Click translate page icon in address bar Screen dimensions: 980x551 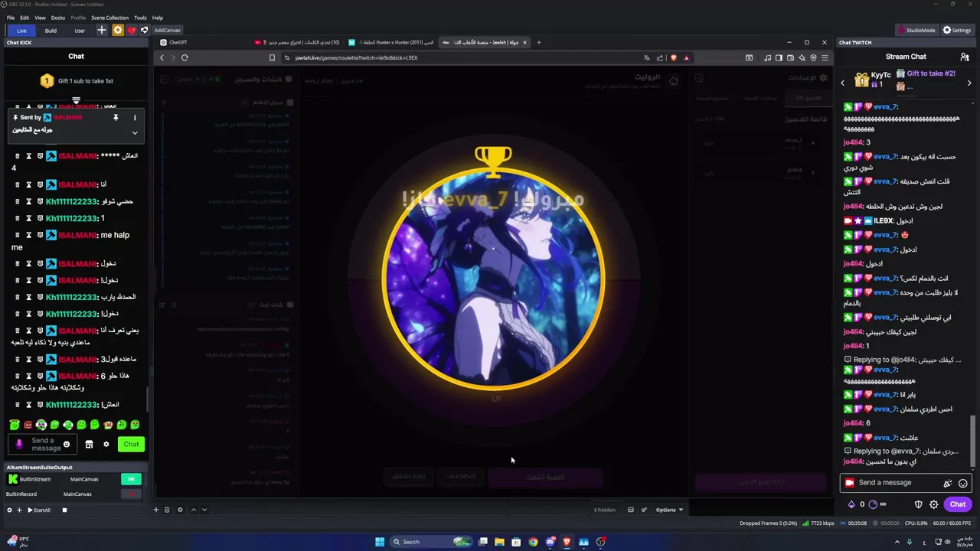click(647, 57)
